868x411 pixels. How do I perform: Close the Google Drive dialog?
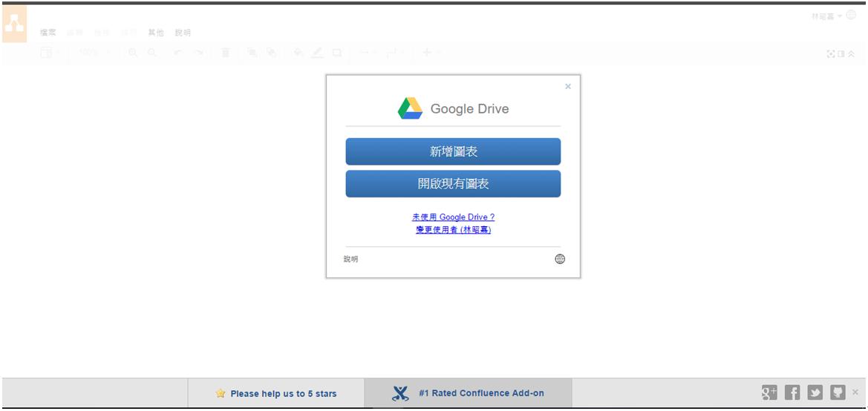pos(568,86)
